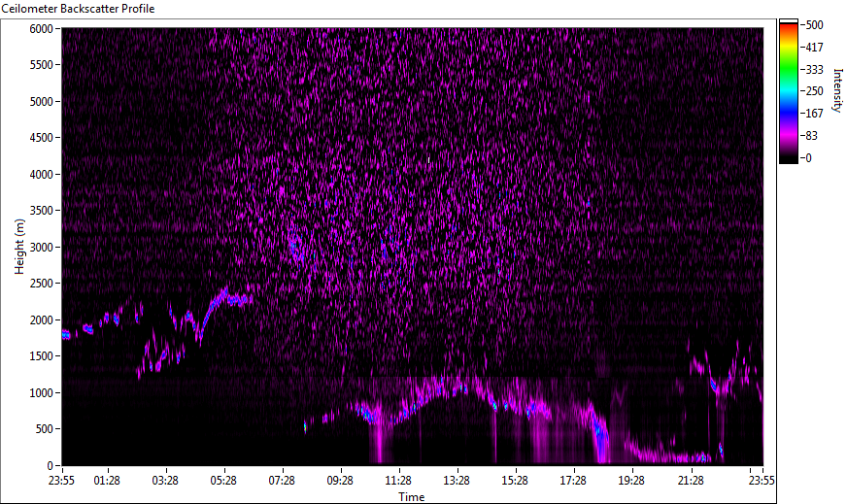This screenshot has width=847, height=504.
Task: Select the 3000 height axis value
Action: (x=41, y=248)
